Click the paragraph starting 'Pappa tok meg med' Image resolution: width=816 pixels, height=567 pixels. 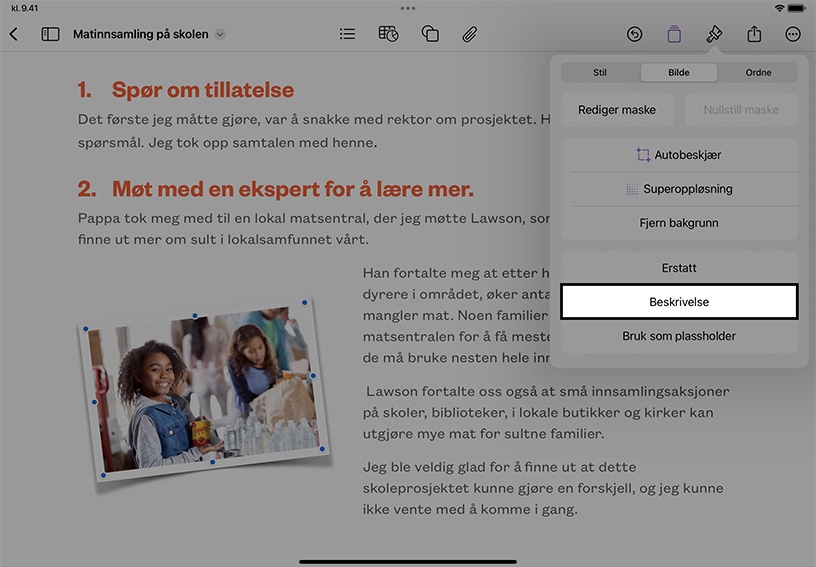[x=314, y=229]
